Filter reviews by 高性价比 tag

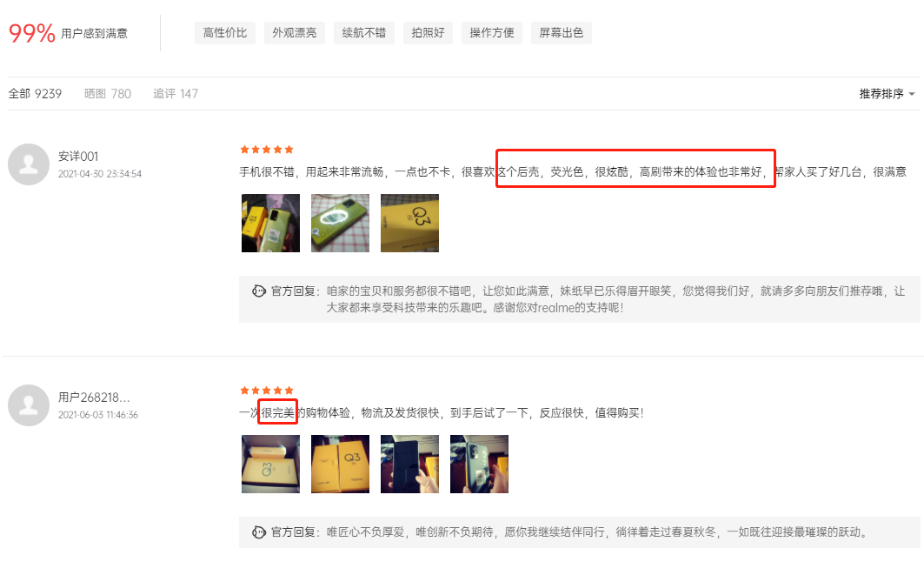[225, 33]
